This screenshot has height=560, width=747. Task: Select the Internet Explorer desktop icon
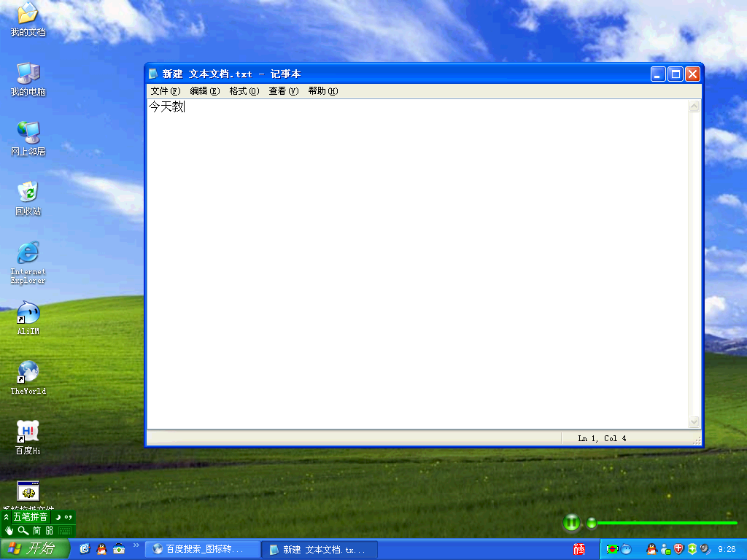coord(28,262)
